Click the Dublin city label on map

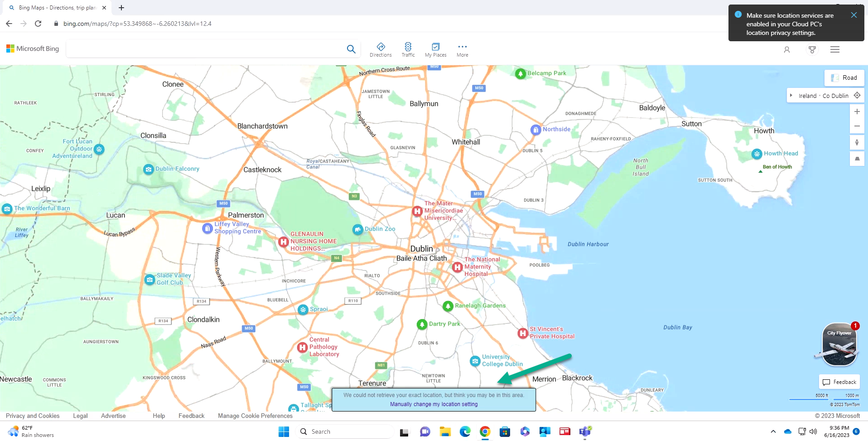tap(421, 249)
